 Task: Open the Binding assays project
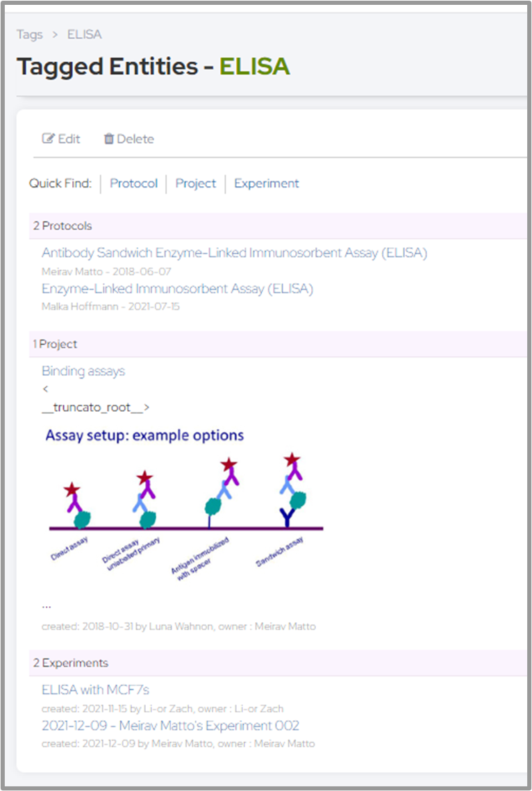click(x=83, y=371)
